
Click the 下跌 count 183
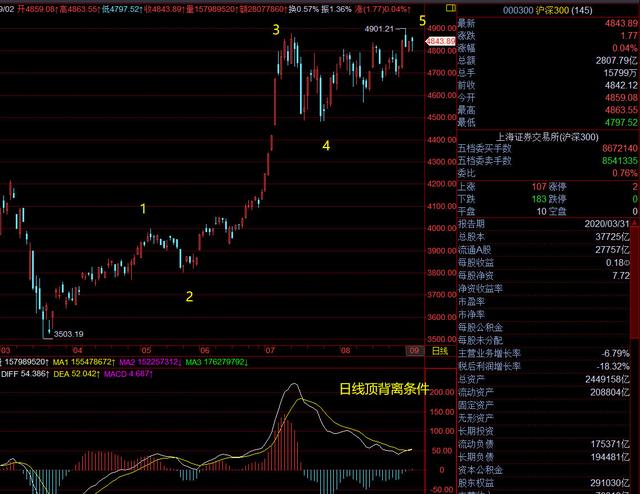pyautogui.click(x=539, y=199)
